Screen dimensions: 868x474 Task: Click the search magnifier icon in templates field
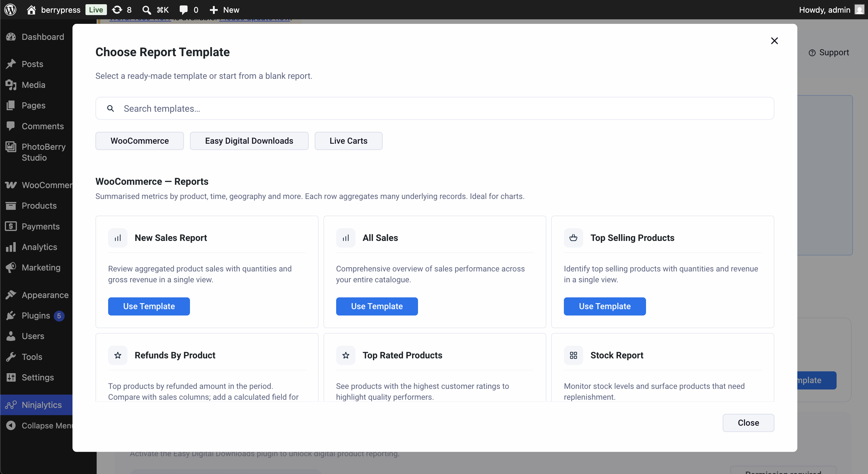[x=111, y=108]
